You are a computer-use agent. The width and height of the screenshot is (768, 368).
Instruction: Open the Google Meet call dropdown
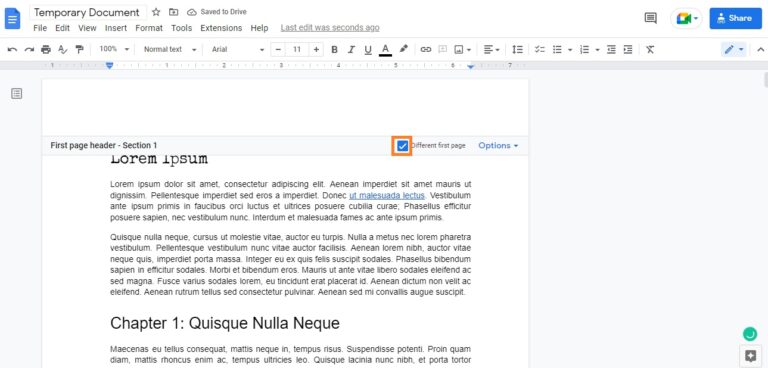click(686, 18)
